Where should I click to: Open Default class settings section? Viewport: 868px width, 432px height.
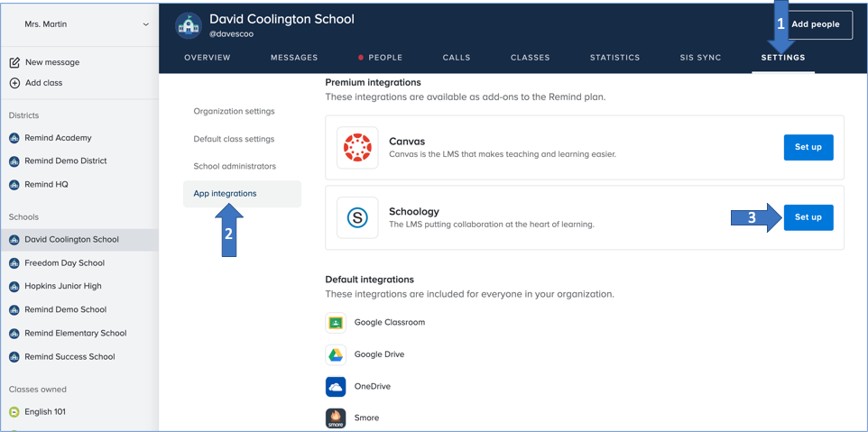tap(234, 139)
